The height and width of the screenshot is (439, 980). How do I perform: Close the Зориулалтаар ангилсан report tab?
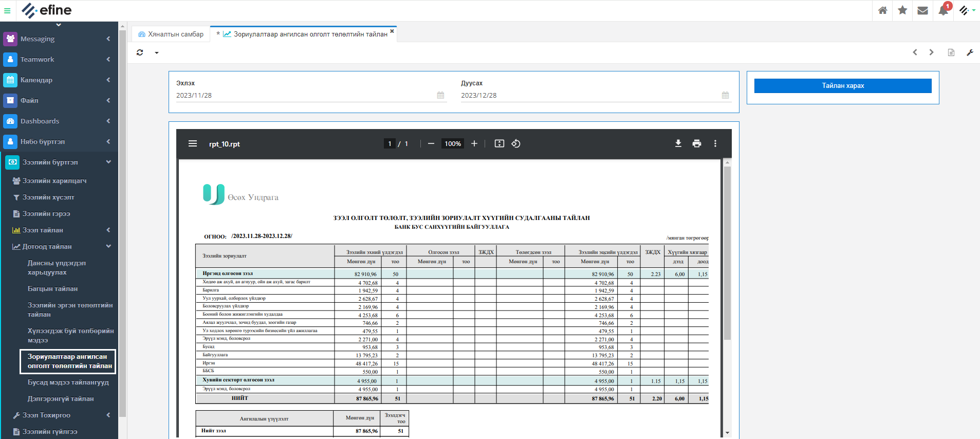(x=392, y=31)
